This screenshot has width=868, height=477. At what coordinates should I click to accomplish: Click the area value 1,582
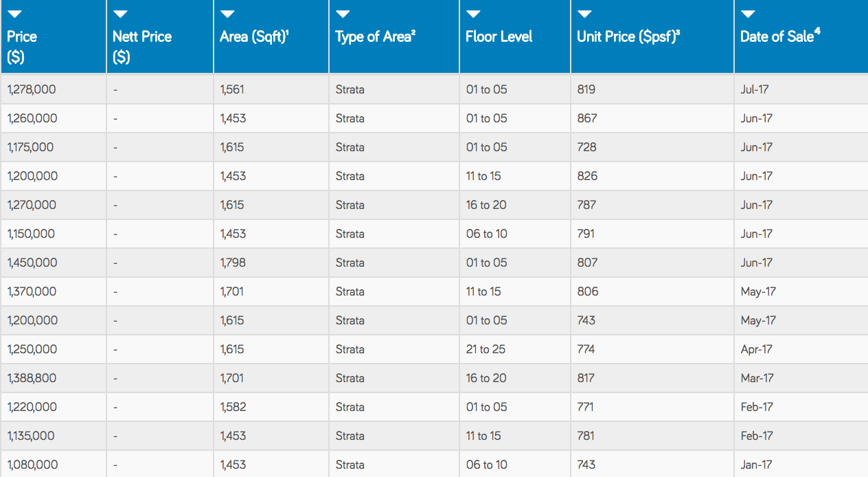pos(233,407)
